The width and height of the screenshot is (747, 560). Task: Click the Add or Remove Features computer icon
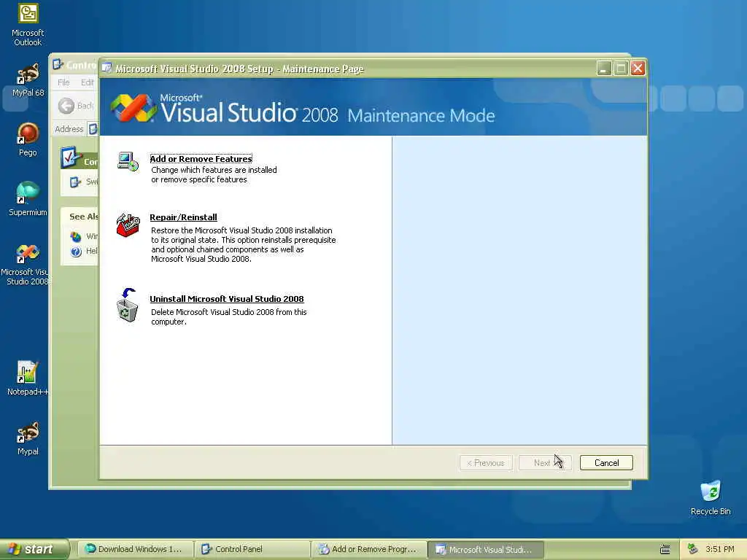[128, 162]
